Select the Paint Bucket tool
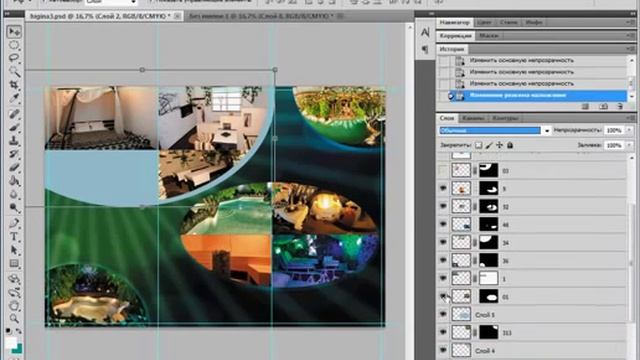 pos(14,181)
